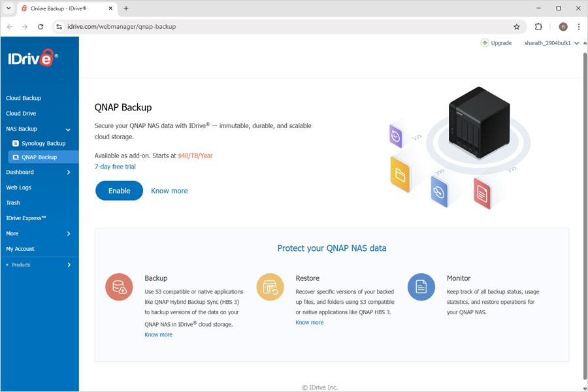Go forward in browser history

25,27
